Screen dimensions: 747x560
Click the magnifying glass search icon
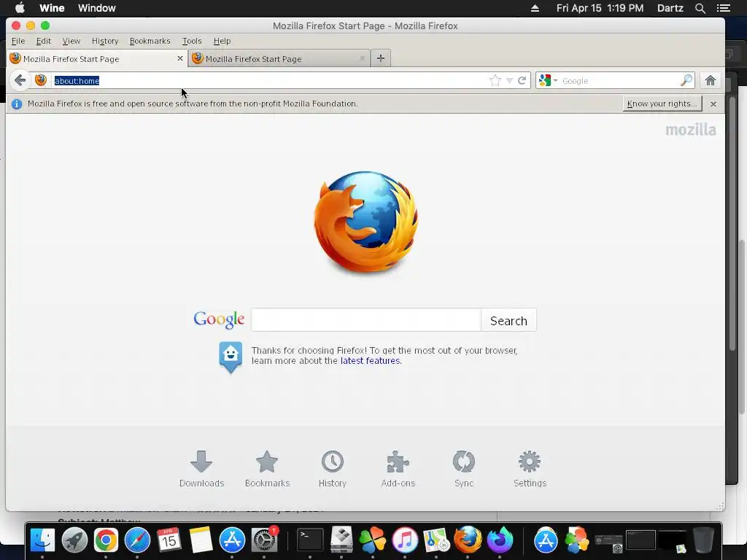pos(686,80)
